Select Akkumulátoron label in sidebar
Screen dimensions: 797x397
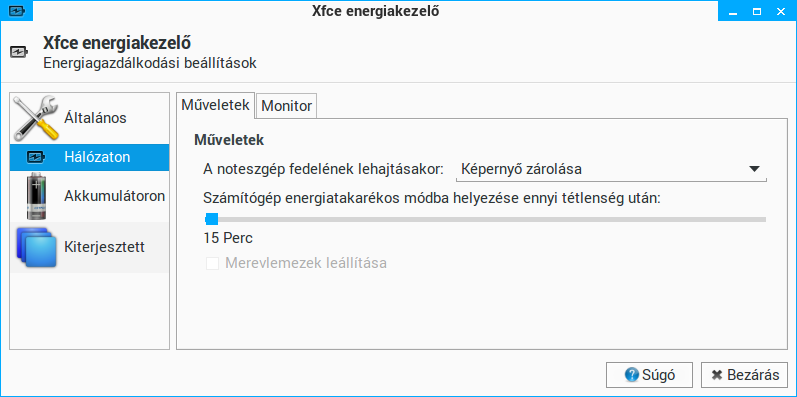(x=114, y=196)
